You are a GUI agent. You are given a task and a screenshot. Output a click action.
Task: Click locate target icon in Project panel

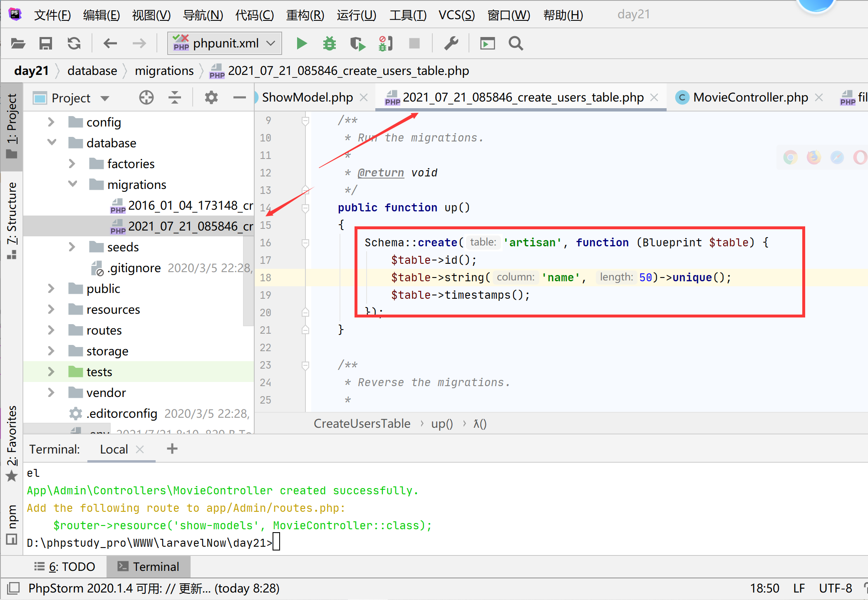pos(146,98)
